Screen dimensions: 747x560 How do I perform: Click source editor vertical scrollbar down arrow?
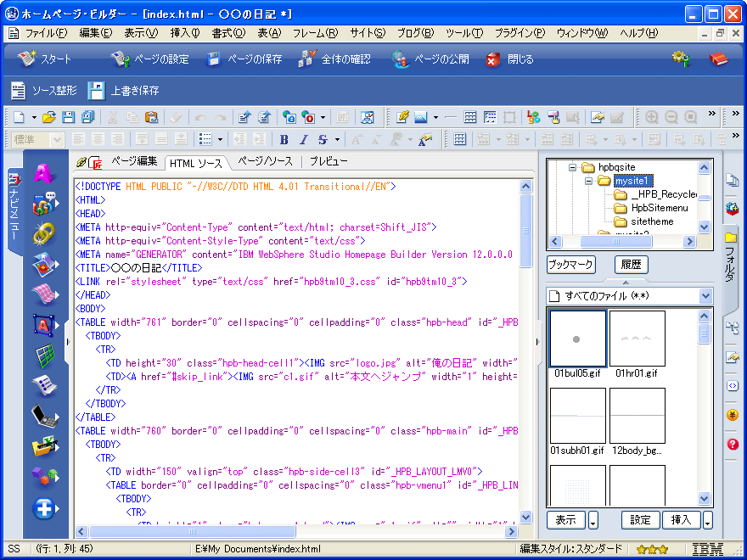point(525,517)
